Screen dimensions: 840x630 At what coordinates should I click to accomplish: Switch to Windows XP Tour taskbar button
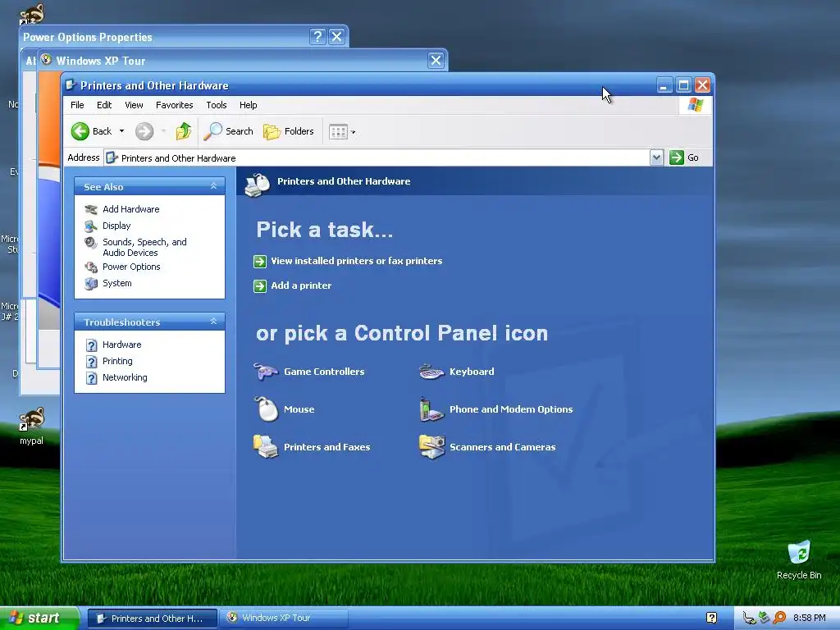click(284, 619)
